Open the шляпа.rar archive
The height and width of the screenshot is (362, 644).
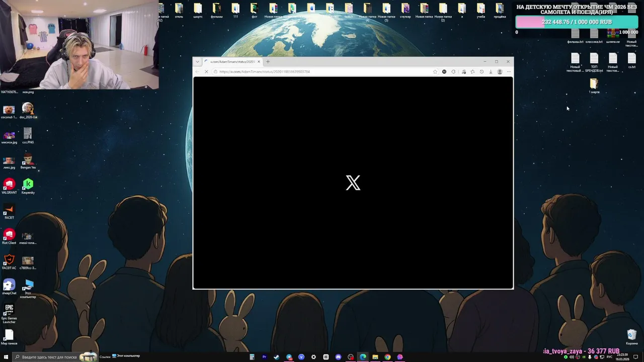[613, 36]
